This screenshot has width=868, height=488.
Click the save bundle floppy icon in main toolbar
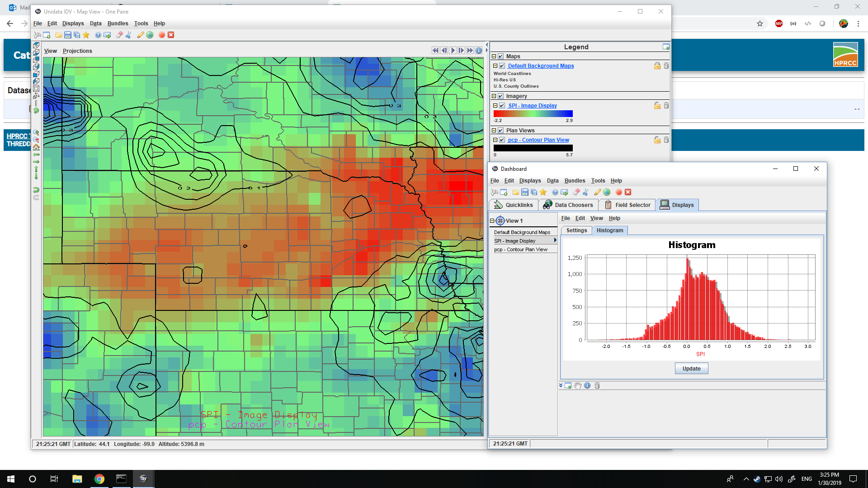pos(68,35)
